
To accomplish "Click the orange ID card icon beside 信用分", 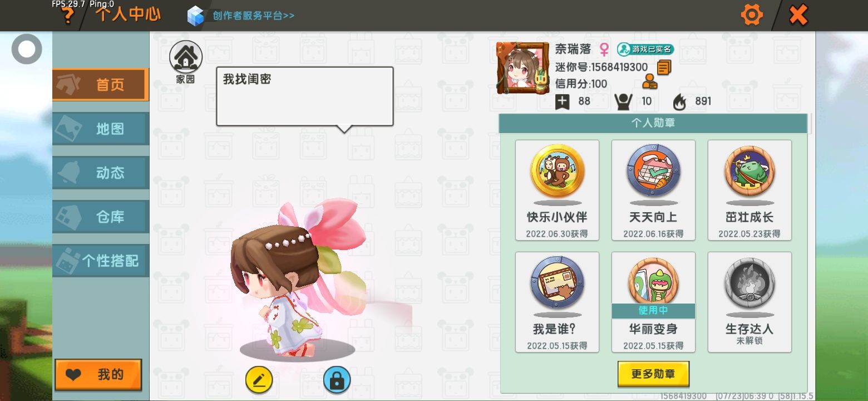I will coord(649,82).
